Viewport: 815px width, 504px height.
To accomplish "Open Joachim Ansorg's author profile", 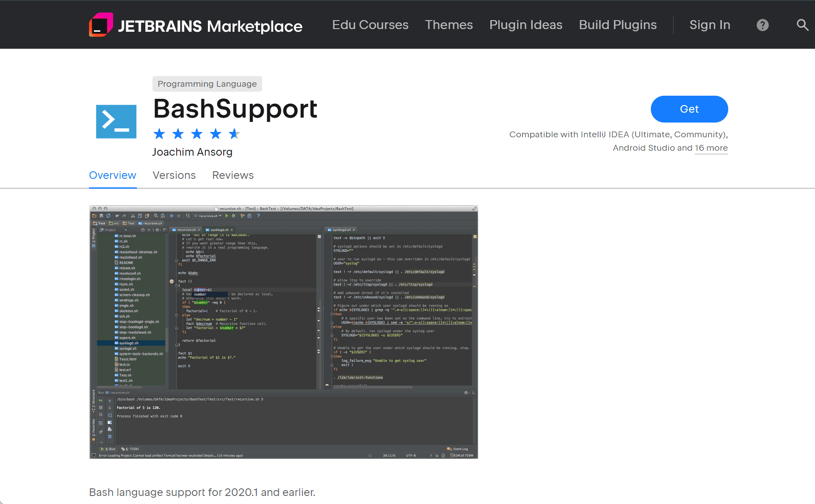I will (192, 152).
